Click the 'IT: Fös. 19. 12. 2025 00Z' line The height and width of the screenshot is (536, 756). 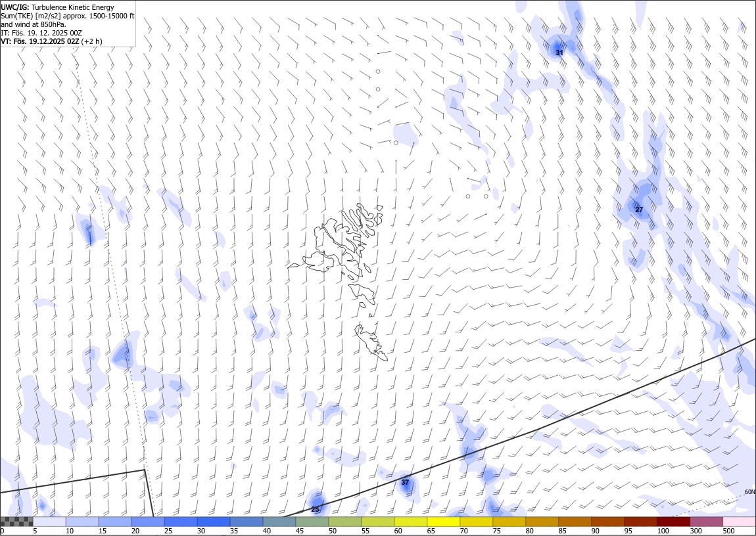click(41, 33)
